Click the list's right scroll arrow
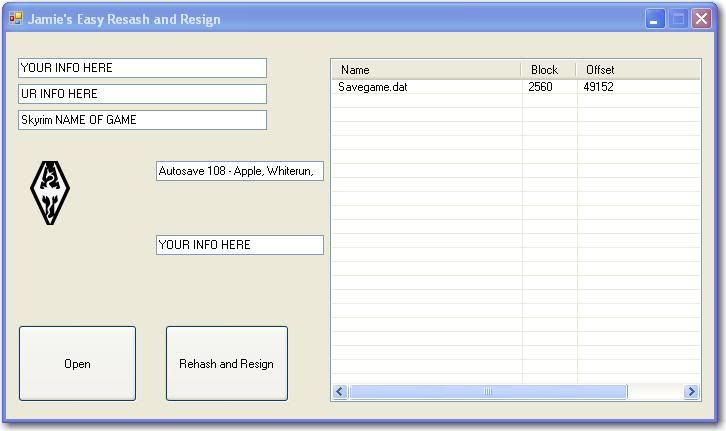Screen dimensions: 726x431 click(691, 392)
